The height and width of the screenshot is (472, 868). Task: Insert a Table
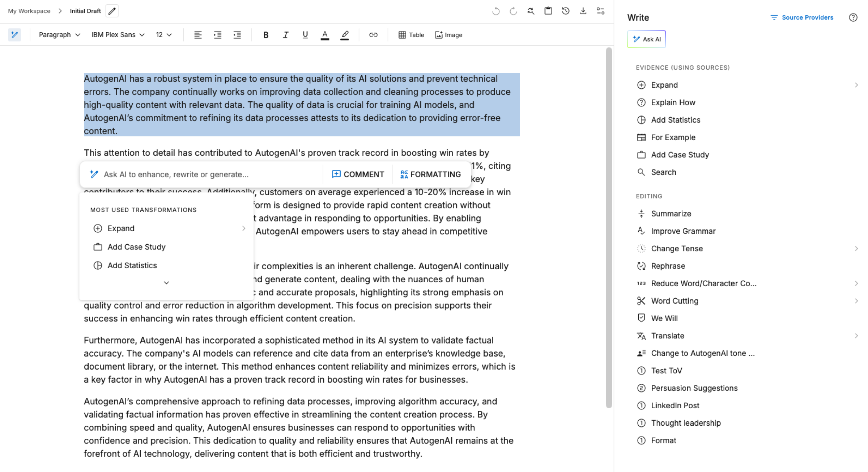(411, 35)
